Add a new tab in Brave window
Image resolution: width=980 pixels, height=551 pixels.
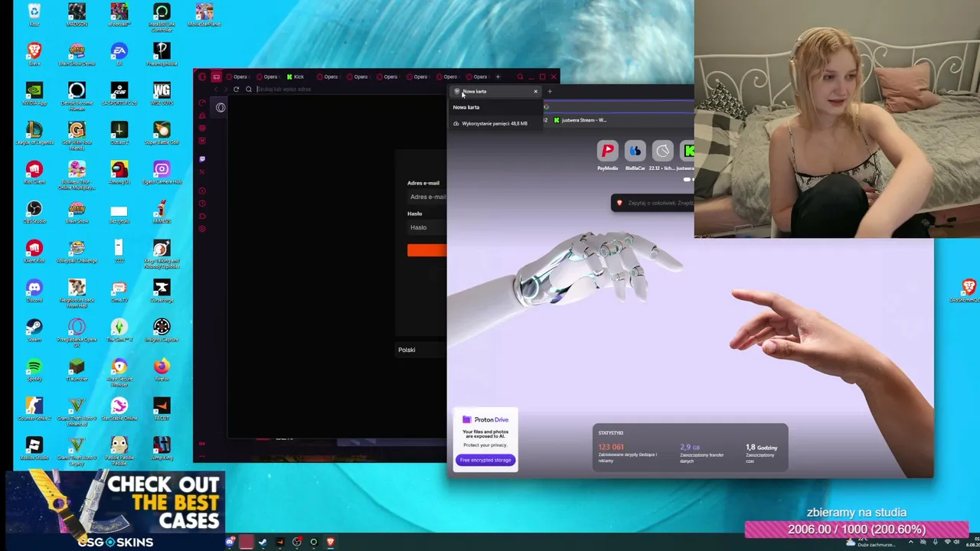pos(550,92)
